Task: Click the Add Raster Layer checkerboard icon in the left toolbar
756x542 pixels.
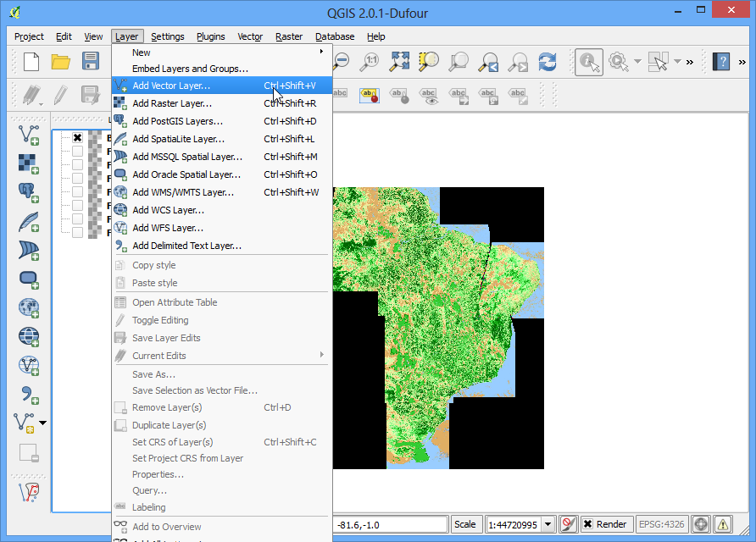Action: [x=29, y=163]
